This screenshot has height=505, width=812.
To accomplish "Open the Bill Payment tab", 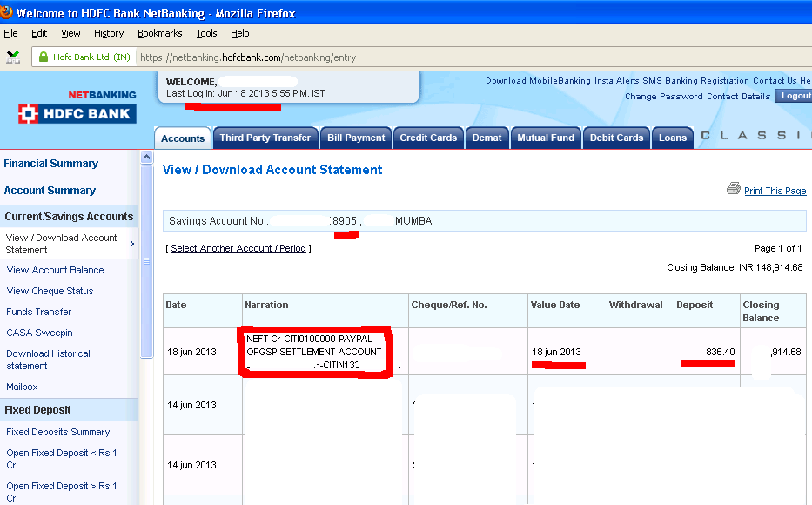I will (x=356, y=138).
